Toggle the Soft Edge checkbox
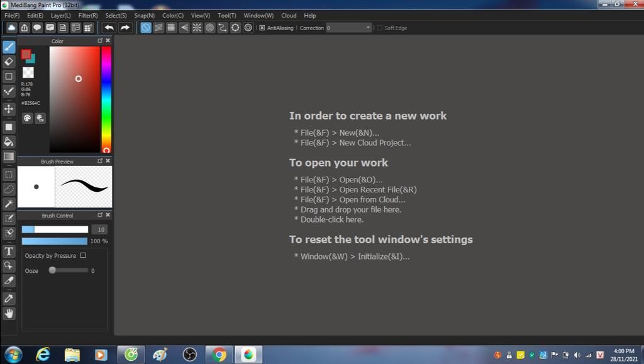Screen dimensions: 644x364 pyautogui.click(x=379, y=28)
